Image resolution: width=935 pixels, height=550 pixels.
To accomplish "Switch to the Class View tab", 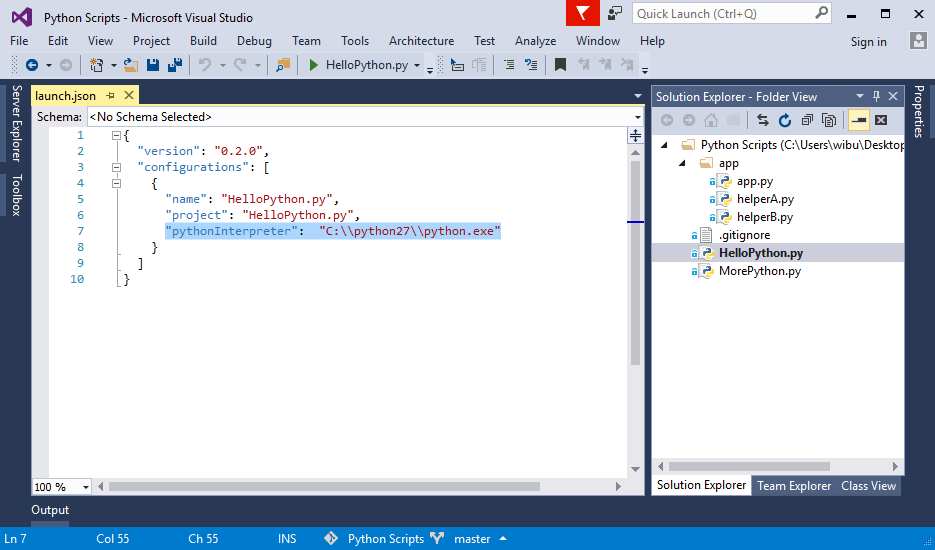I will (868, 486).
